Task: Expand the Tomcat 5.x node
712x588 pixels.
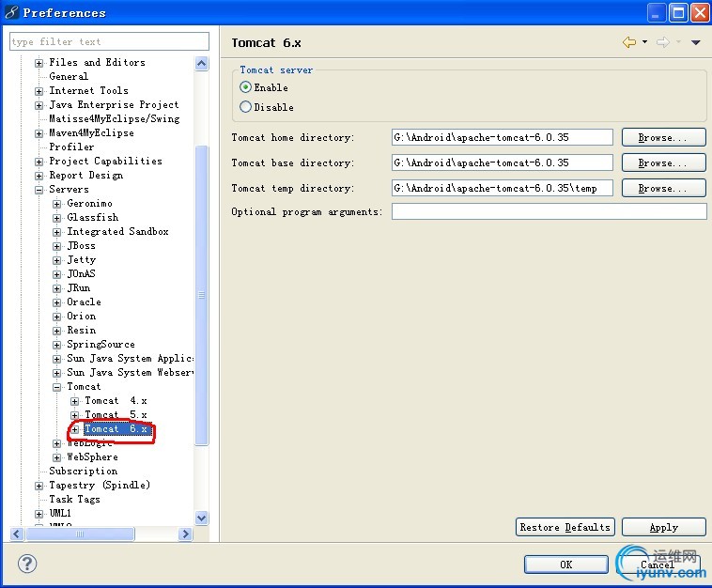Action: click(75, 415)
